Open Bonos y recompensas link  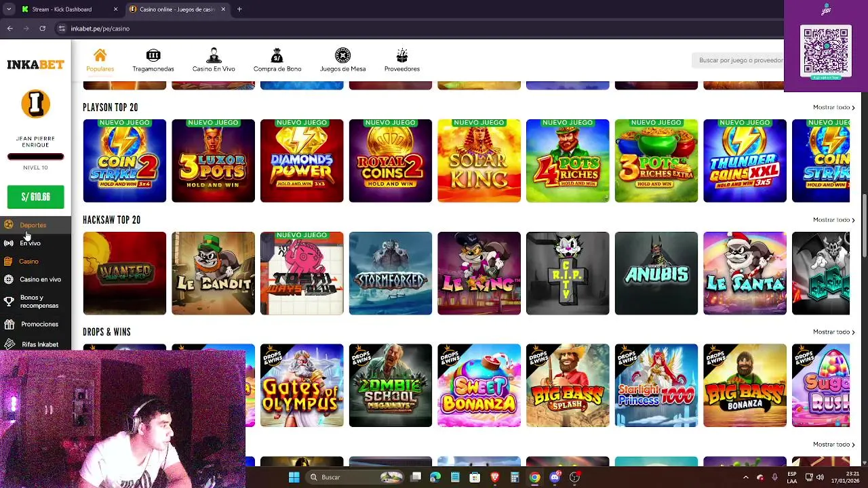[39, 302]
